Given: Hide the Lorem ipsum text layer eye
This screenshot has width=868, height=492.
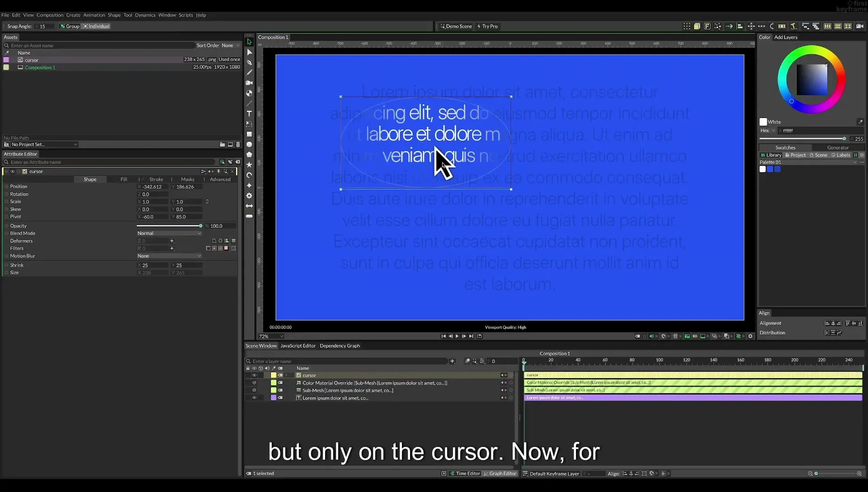Looking at the screenshot, I should [x=254, y=398].
